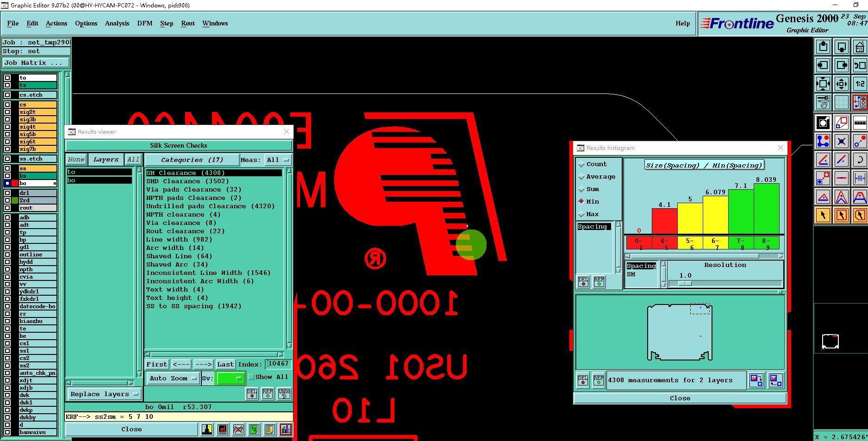
Task: Open the wrench and palette settings icon
Action: 823,102
